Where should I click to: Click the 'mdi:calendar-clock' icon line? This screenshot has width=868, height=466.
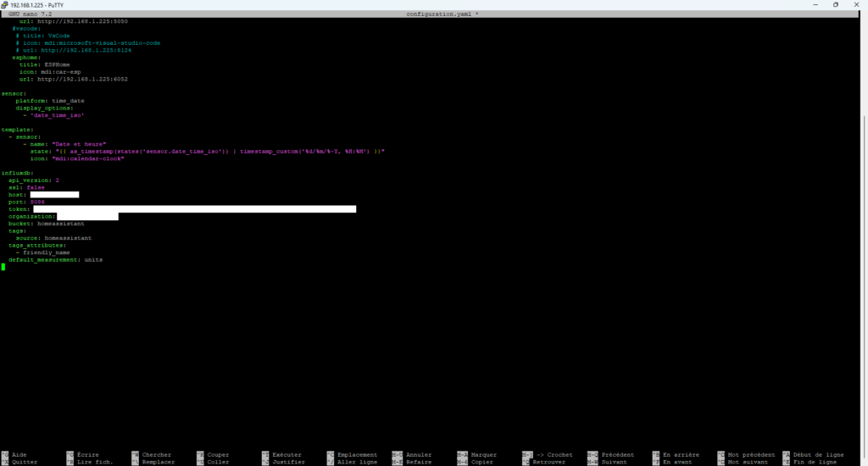tap(77, 158)
